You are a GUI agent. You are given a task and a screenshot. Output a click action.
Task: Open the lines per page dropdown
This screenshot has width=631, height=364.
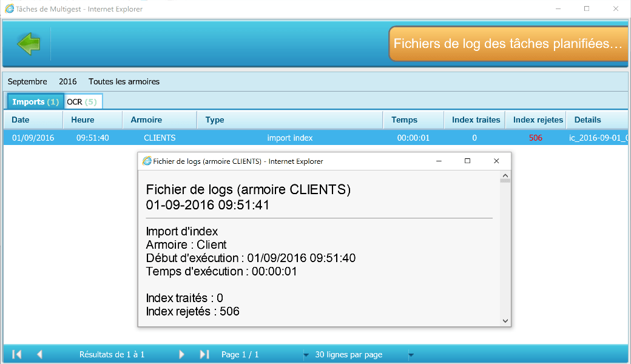(x=411, y=355)
